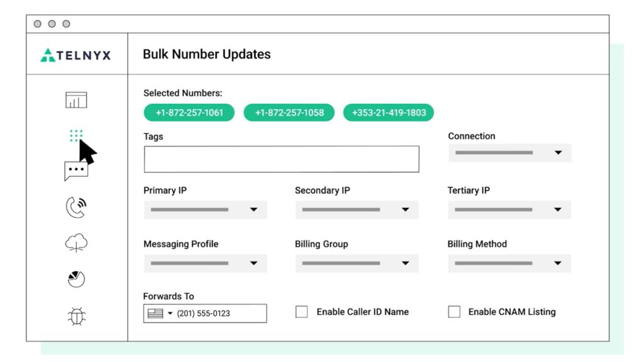
Task: Toggle the Enable Caller ID Name checkbox off
Action: [301, 312]
